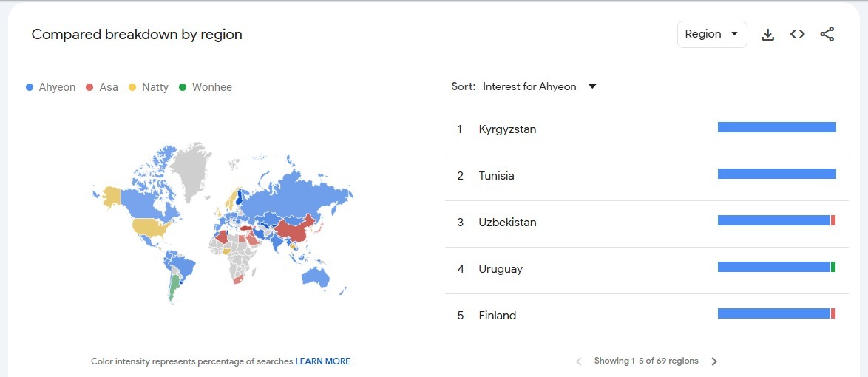Click the previous page arrow
Screen dimensions: 868x377
[x=579, y=361]
